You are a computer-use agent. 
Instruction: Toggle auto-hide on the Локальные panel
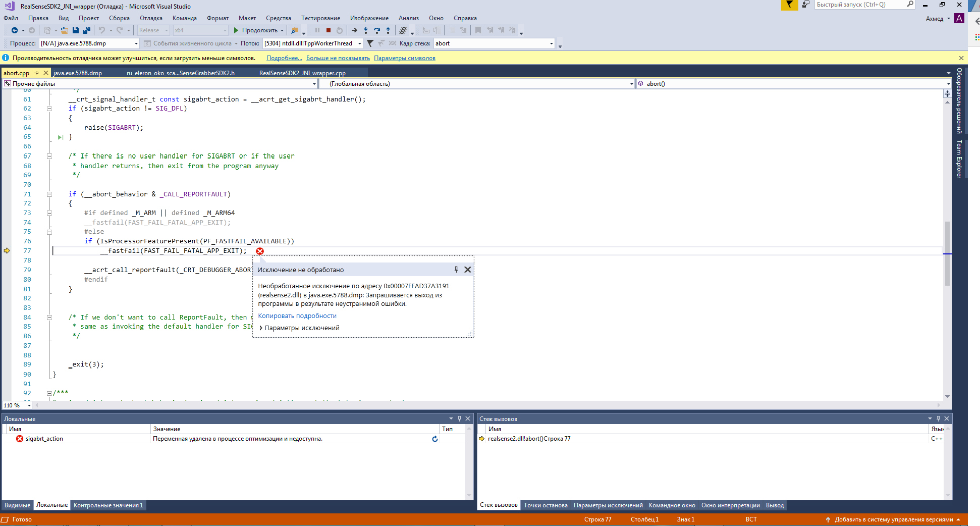coord(459,418)
